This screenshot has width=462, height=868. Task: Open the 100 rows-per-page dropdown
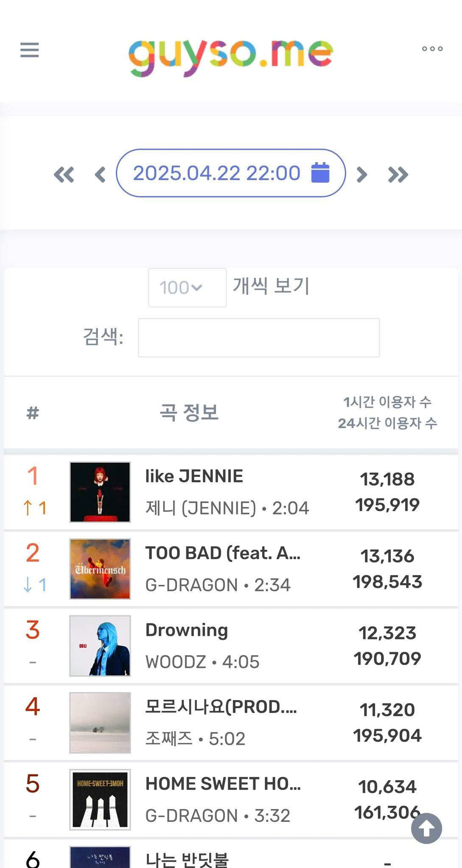[187, 287]
